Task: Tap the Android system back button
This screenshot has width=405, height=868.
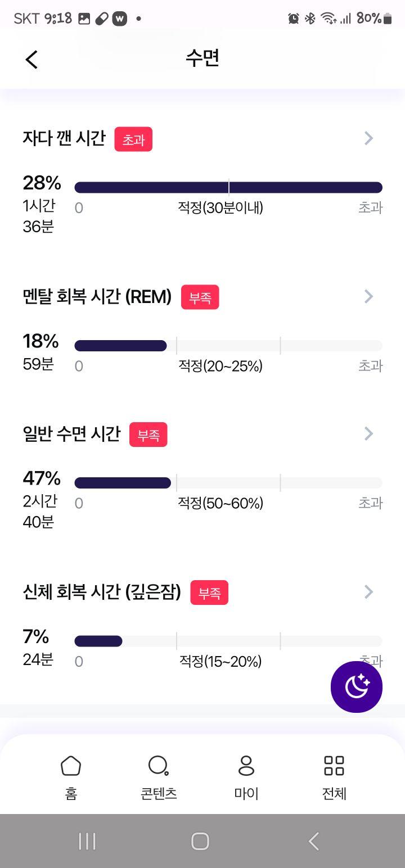Action: click(314, 842)
